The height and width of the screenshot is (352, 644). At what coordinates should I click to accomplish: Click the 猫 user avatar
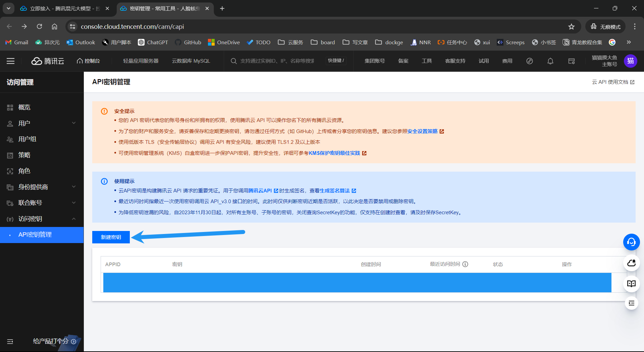tap(630, 61)
